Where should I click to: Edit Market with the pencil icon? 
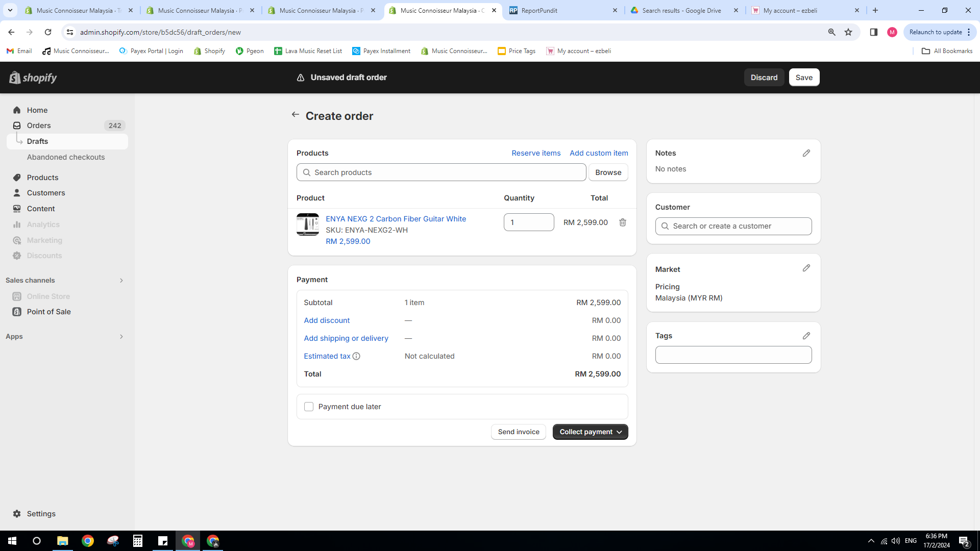pos(806,268)
